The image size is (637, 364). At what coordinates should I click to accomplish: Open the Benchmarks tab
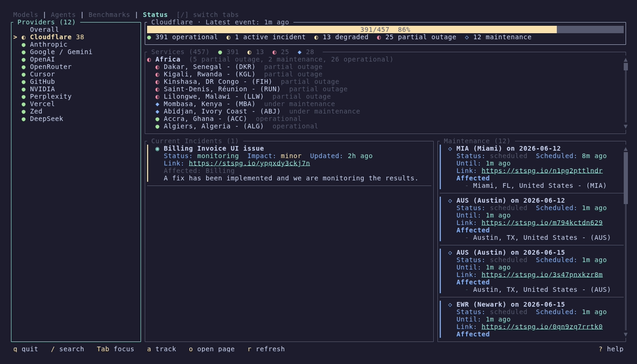click(109, 15)
